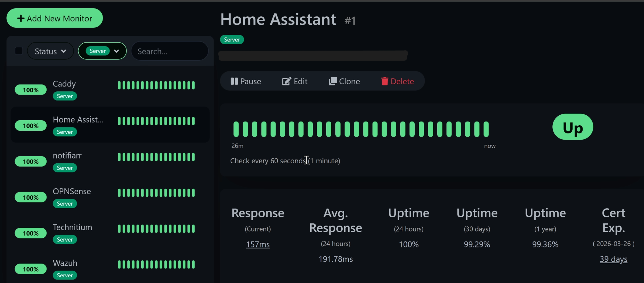Viewport: 644px width, 283px height.
Task: Click the clone copy icon
Action: point(333,81)
